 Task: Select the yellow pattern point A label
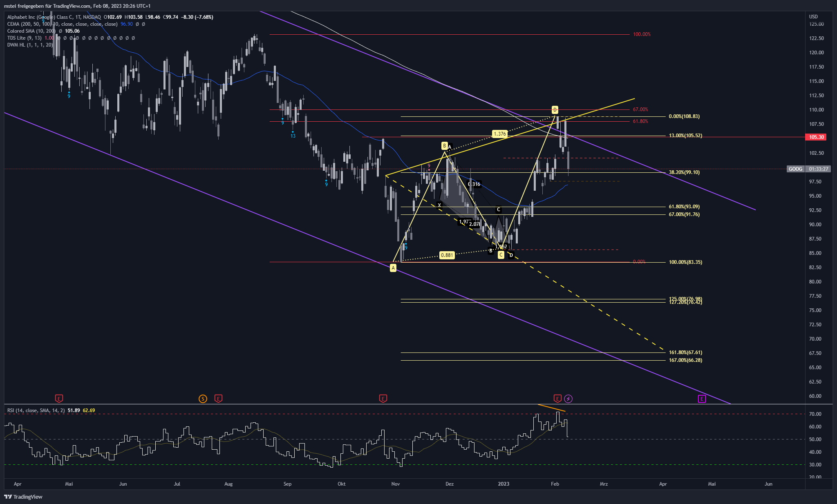coord(393,268)
